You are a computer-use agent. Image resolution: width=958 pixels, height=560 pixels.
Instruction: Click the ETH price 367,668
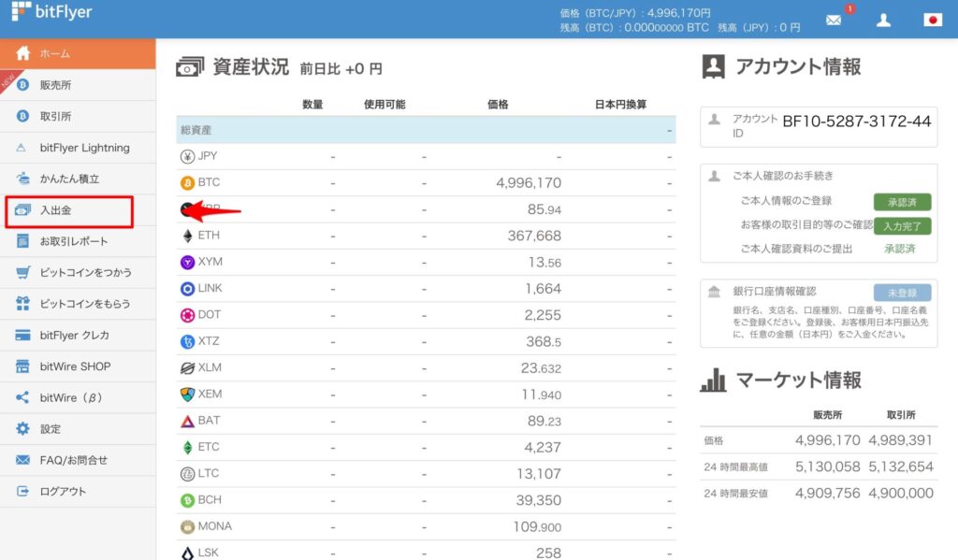(x=534, y=236)
